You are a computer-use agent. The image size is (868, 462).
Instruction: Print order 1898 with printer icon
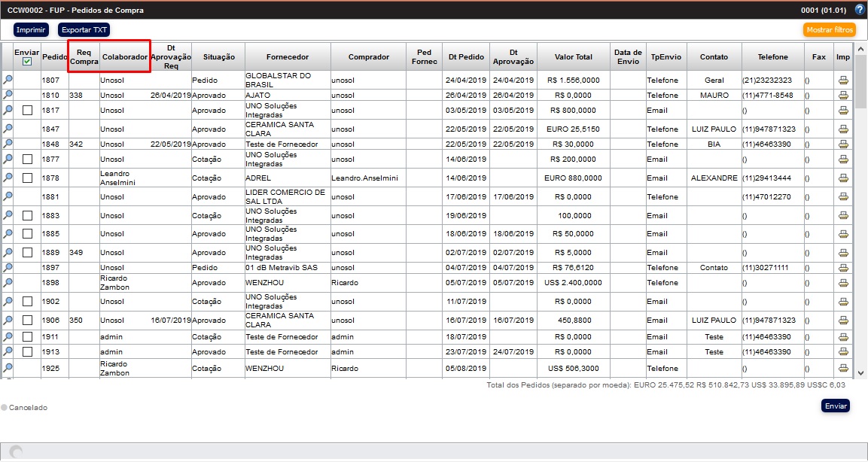843,283
